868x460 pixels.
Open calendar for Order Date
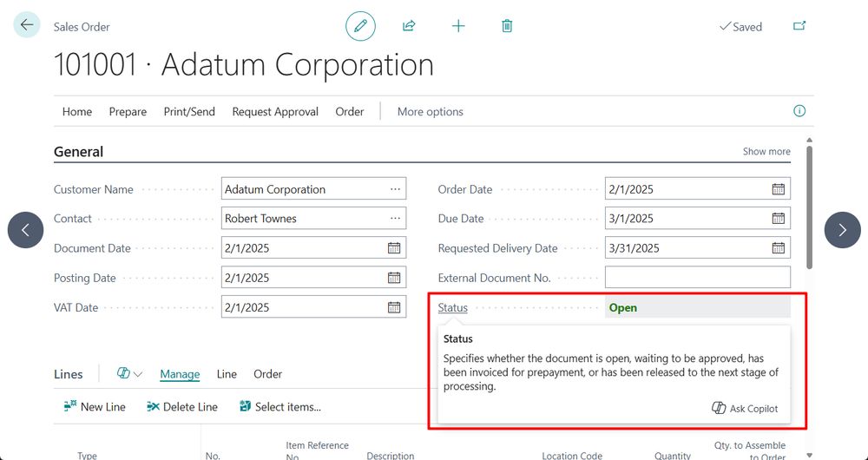click(x=779, y=189)
